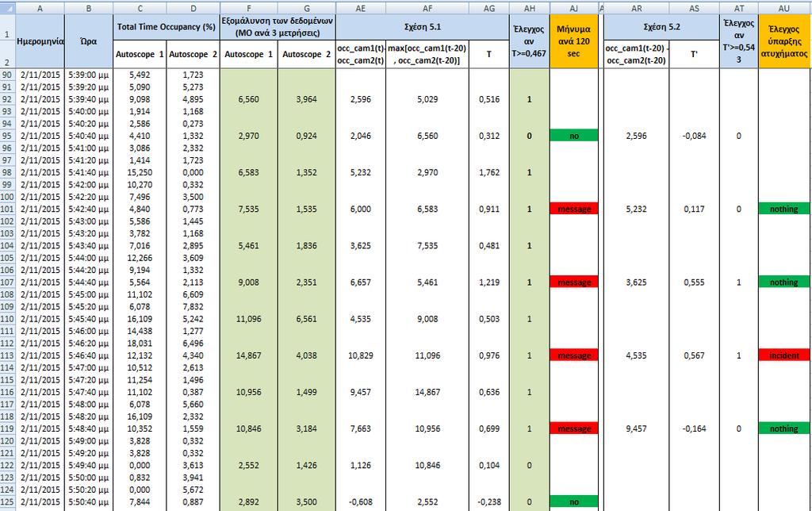Click the value '18,031' in column C
Screen dimensions: 812x511
point(140,343)
